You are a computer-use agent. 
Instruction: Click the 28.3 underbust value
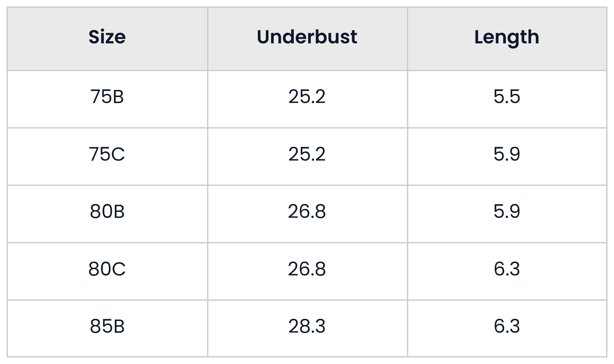[x=307, y=326]
